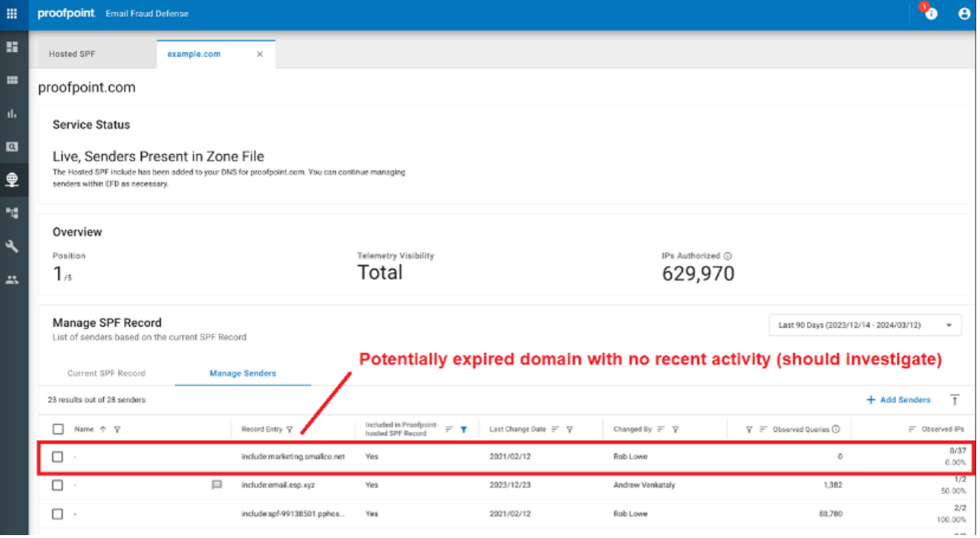This screenshot has height=538, width=980.
Task: Click the Observed Queries info icon
Action: pyautogui.click(x=836, y=429)
